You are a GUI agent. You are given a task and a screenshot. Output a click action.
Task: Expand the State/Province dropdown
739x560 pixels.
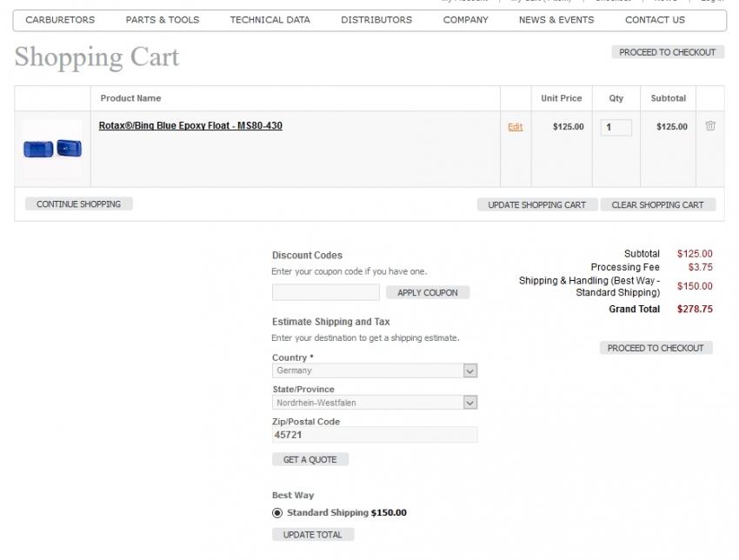[375, 403]
